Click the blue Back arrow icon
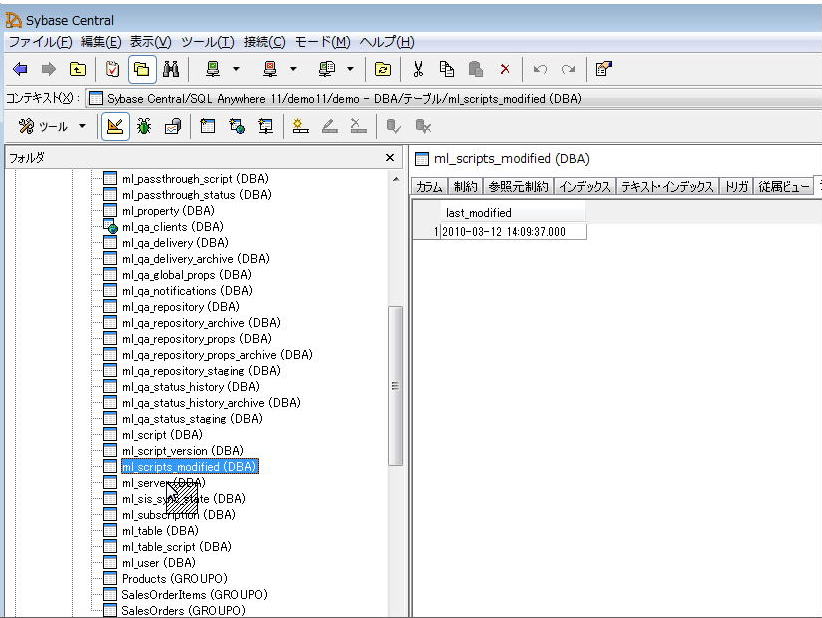The image size is (822, 618). pyautogui.click(x=20, y=69)
